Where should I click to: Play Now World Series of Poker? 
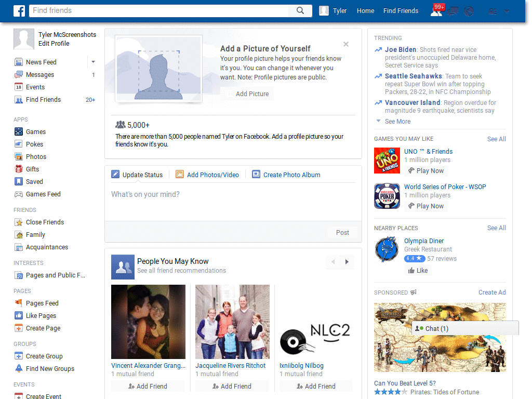(426, 206)
